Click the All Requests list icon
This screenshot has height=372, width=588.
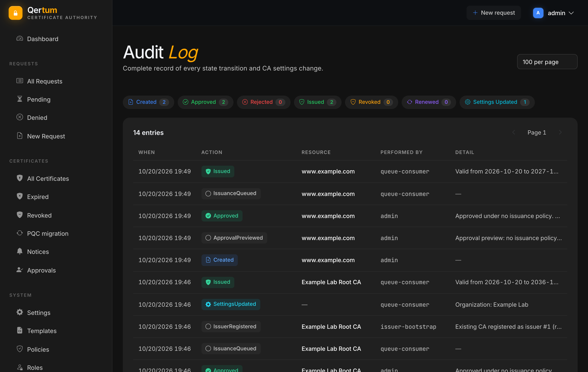tap(19, 81)
